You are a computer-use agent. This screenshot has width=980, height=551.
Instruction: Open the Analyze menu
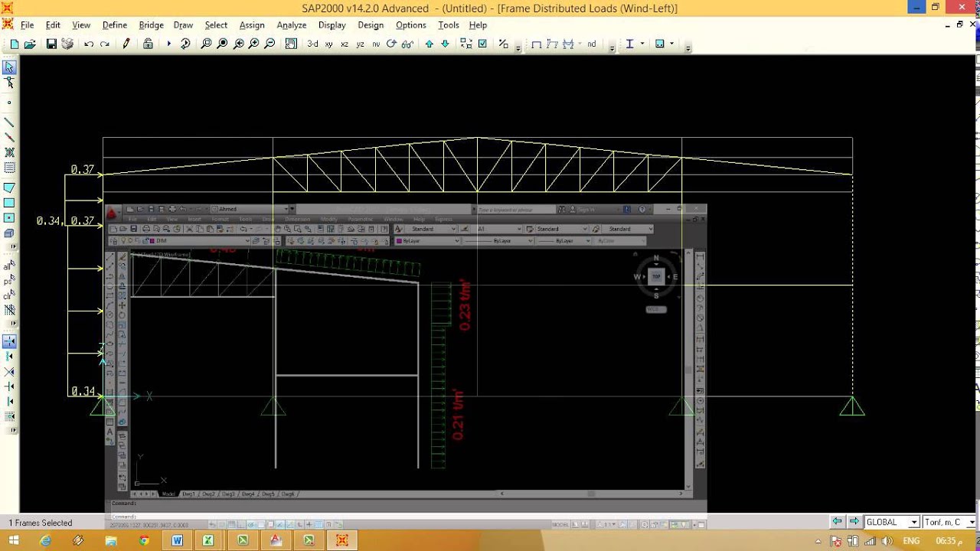point(292,25)
